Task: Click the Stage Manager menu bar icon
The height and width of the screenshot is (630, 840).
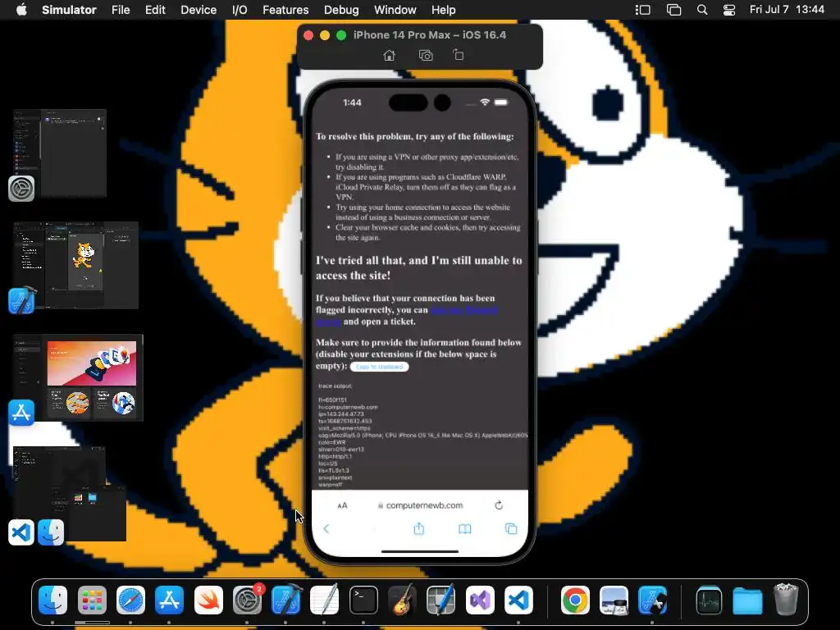Action: coord(642,10)
